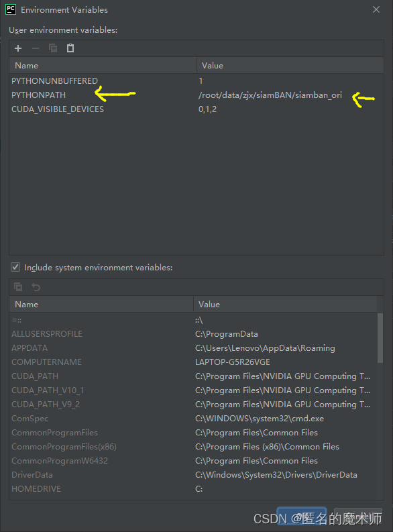Select COMPUTERNAME system variable

pyautogui.click(x=46, y=362)
